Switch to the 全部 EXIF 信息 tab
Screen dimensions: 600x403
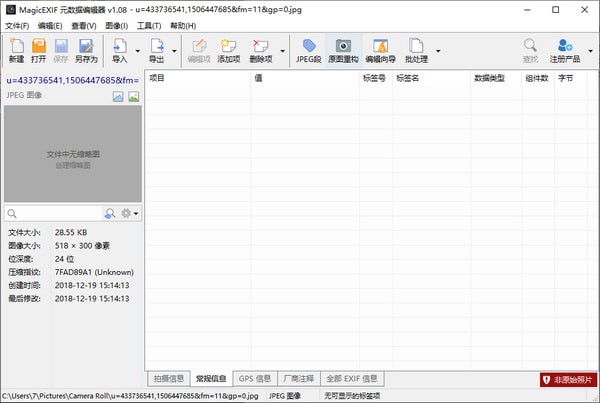351,379
